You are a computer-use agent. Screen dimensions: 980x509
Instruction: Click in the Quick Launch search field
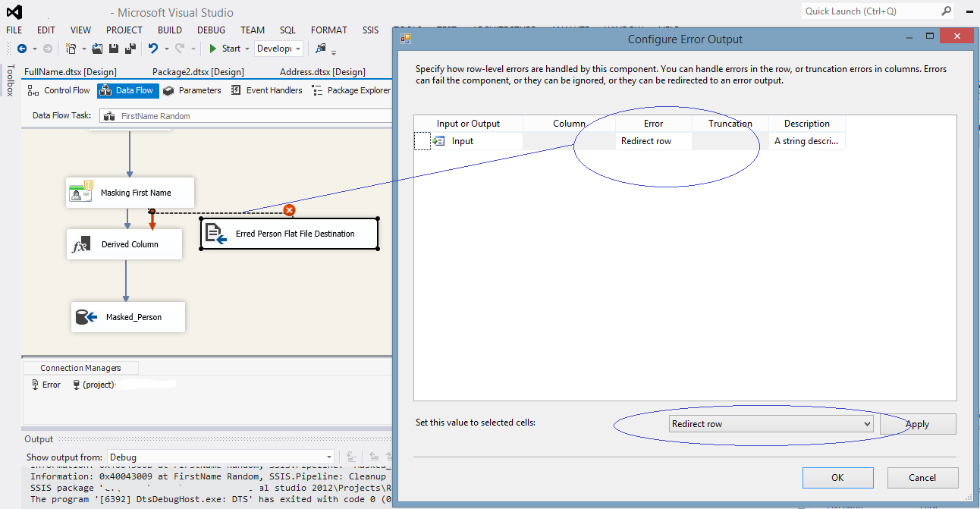pos(870,11)
